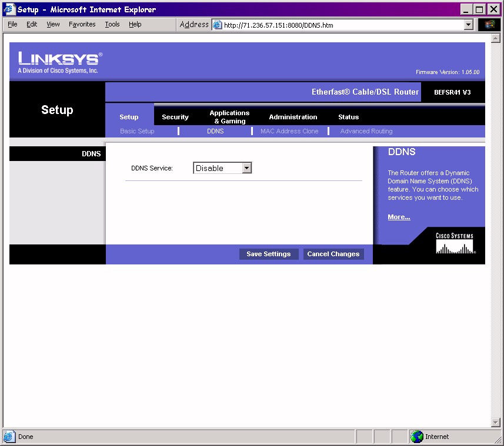Click the scrollbar up arrow
The image size is (504, 446).
(495, 38)
